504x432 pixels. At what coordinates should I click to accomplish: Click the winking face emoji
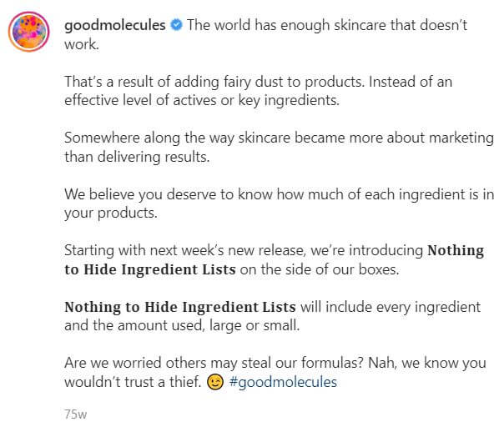[214, 382]
